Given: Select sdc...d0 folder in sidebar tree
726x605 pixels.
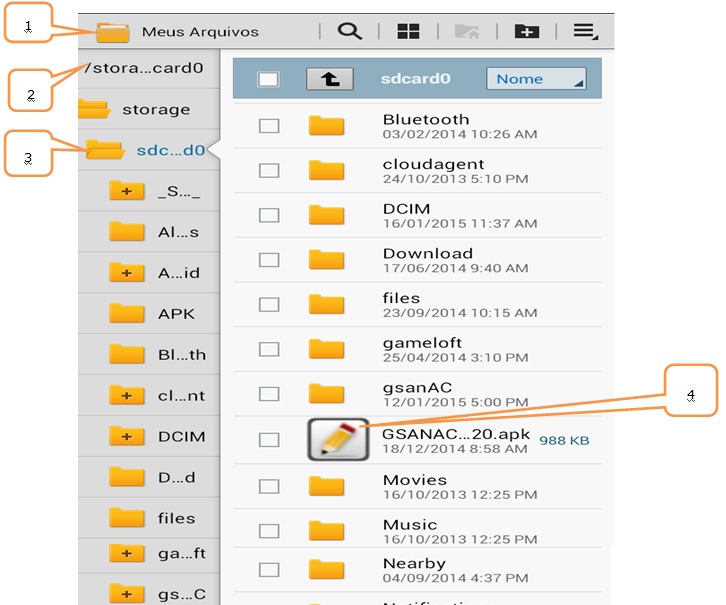Looking at the screenshot, I should (149, 150).
